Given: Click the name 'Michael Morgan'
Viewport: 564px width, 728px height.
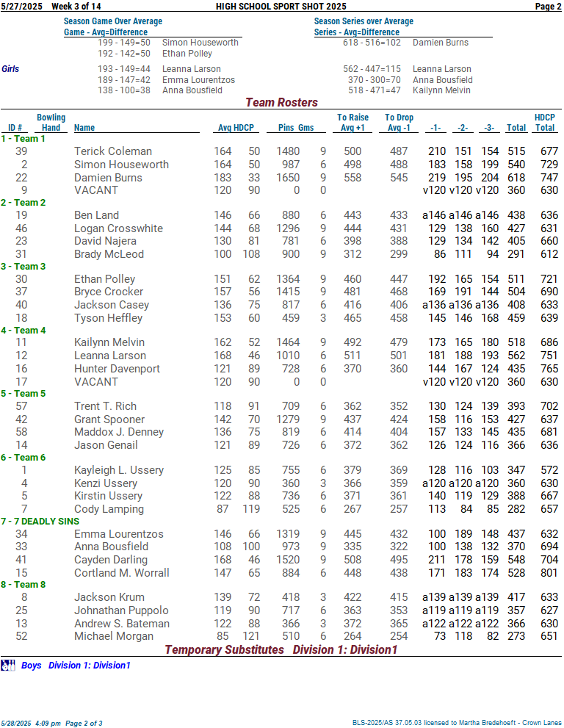Looking at the screenshot, I should [x=114, y=636].
